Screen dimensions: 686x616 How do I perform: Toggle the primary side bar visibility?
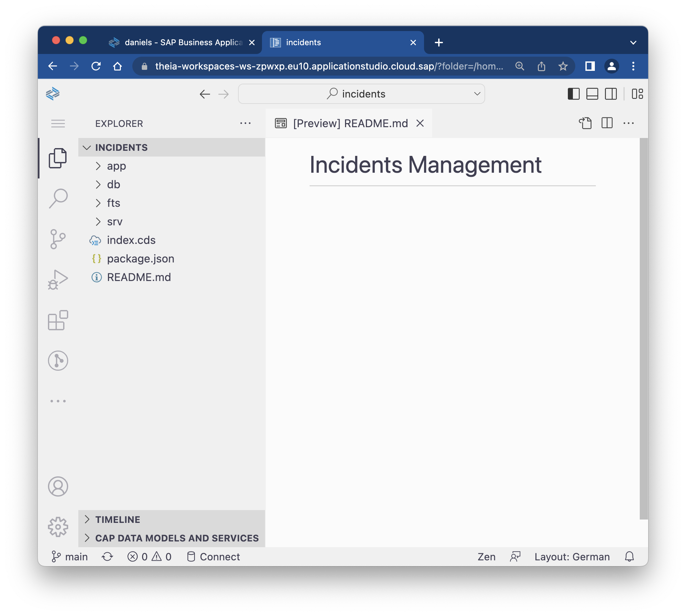click(x=574, y=94)
